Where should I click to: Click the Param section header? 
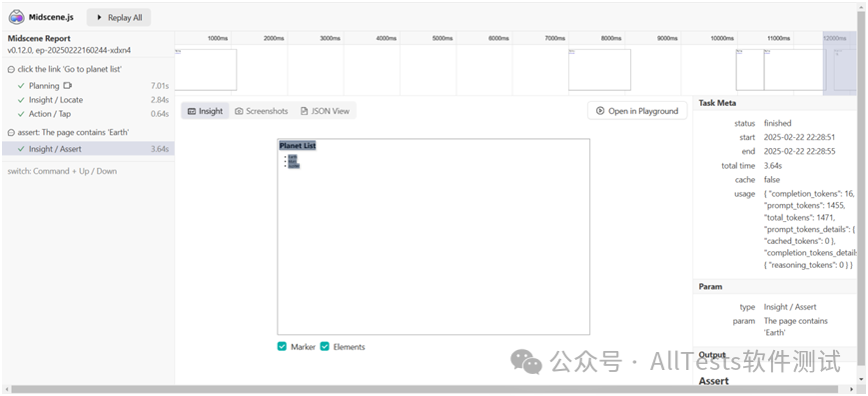tap(774, 287)
